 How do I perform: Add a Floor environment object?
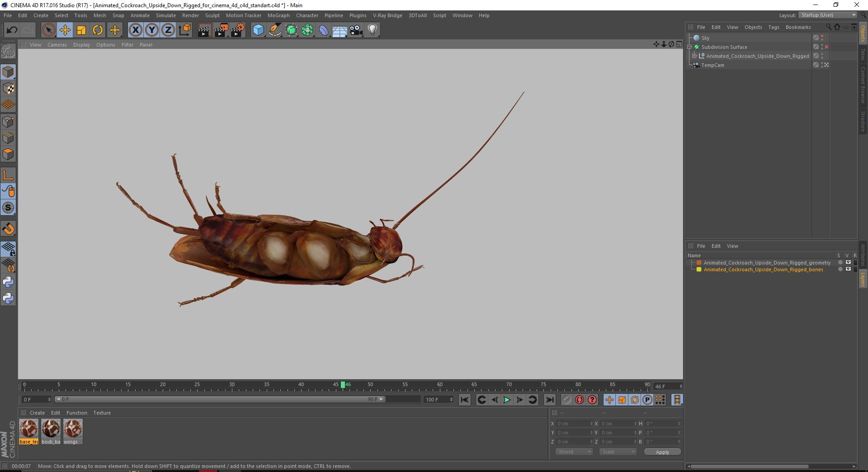tap(340, 30)
